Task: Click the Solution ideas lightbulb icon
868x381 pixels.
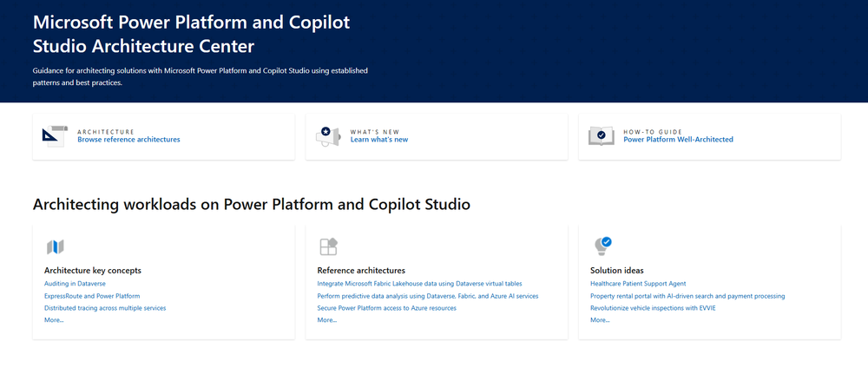Action: (602, 245)
